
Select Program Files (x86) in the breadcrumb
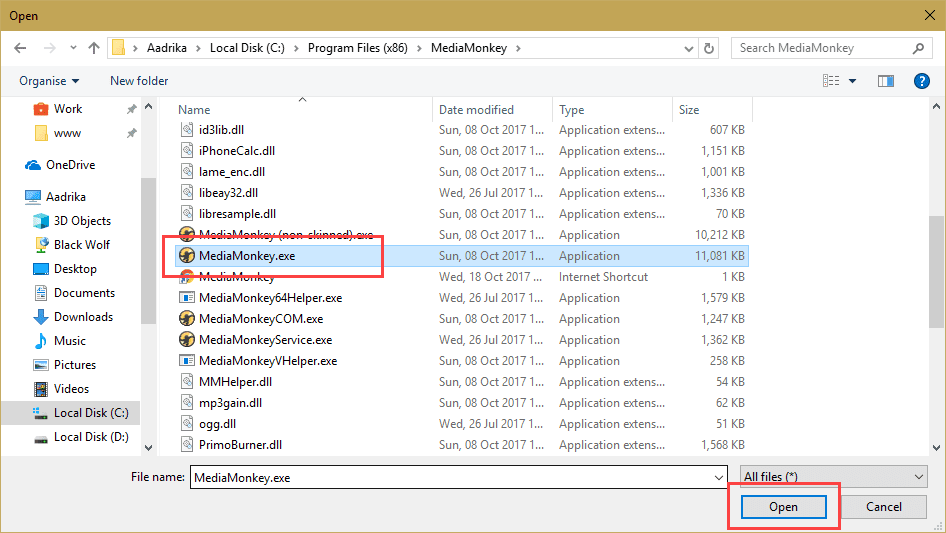point(358,48)
